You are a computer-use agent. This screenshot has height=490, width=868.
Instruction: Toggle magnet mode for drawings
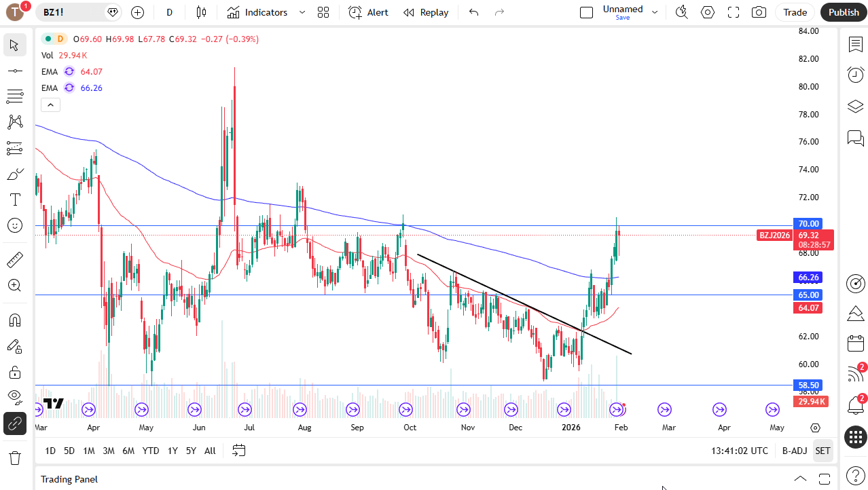pos(15,320)
